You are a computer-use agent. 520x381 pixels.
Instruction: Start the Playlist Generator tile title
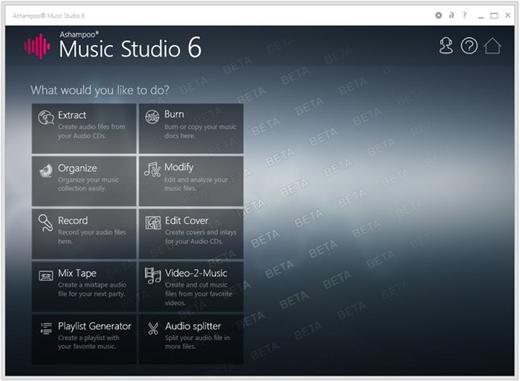(95, 326)
